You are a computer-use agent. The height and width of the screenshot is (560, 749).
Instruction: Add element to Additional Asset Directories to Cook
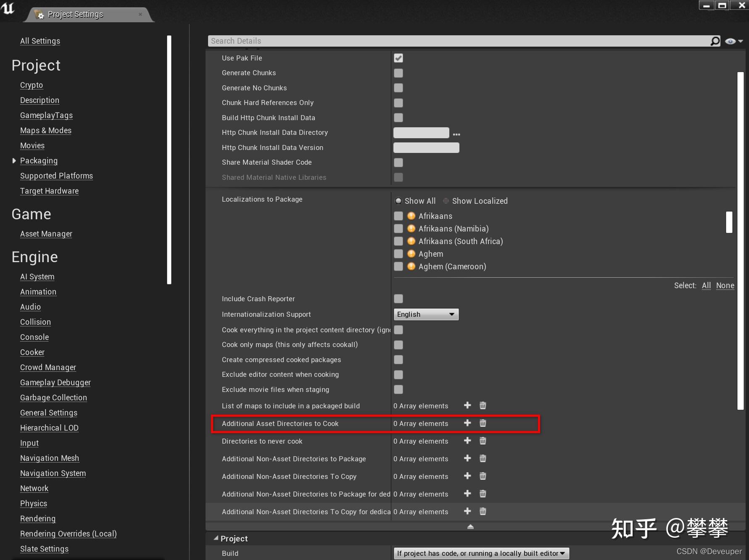467,423
